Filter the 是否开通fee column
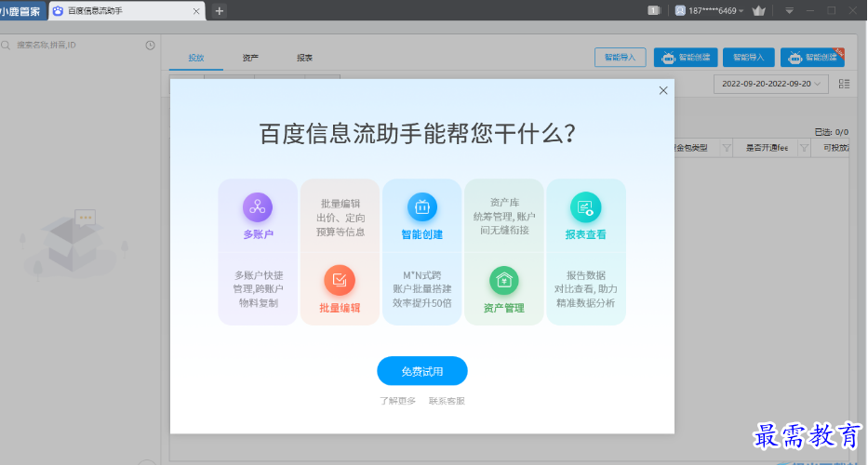Screen dimensions: 868x465 tap(804, 148)
